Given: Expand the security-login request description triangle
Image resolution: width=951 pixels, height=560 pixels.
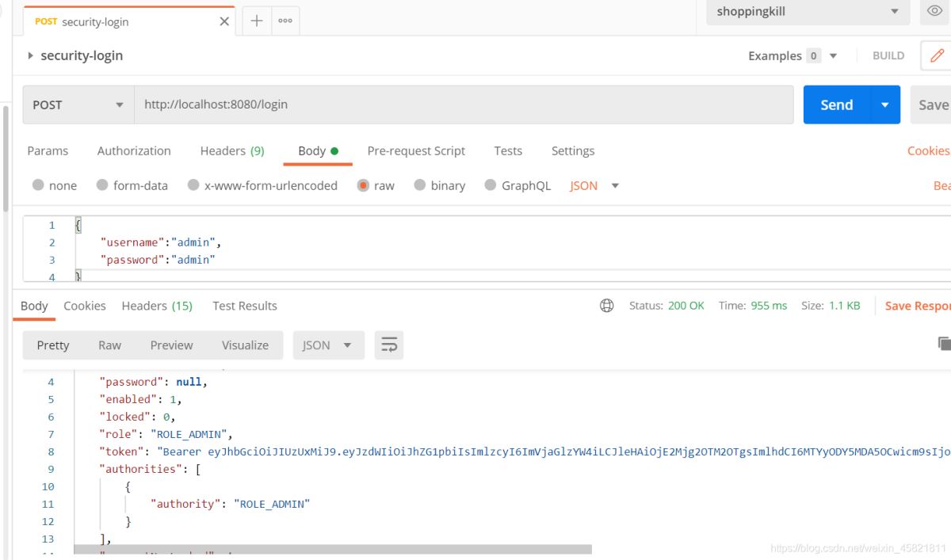Looking at the screenshot, I should click(x=31, y=55).
